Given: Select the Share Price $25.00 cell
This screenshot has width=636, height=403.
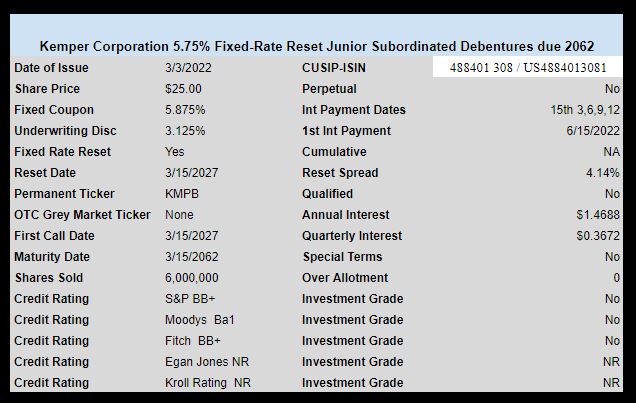Looking at the screenshot, I should point(183,89).
